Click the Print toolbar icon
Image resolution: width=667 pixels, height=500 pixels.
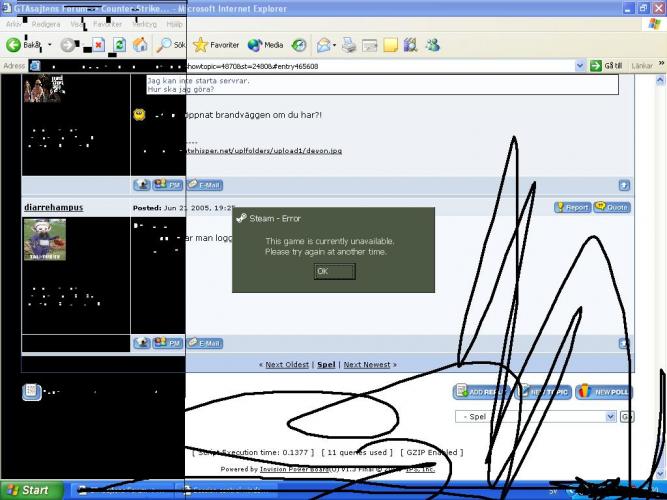click(x=349, y=45)
